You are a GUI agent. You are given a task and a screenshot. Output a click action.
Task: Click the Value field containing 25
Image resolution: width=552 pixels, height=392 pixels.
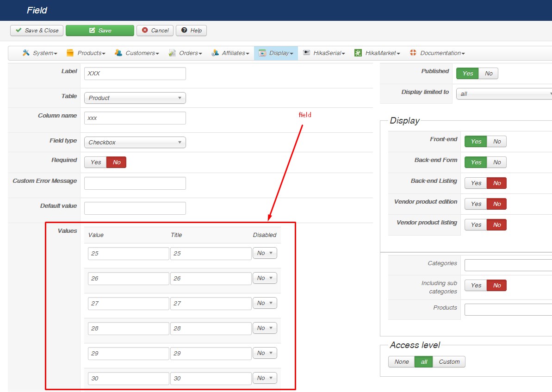129,254
